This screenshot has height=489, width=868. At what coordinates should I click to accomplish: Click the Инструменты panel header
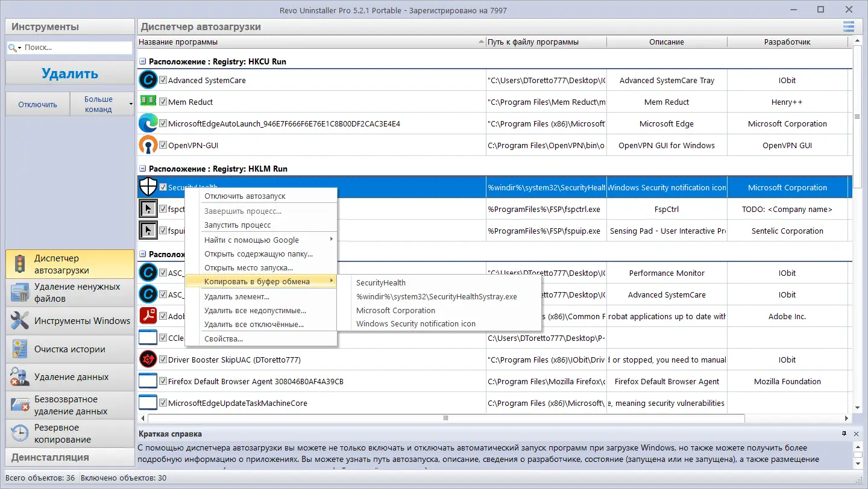click(x=70, y=26)
